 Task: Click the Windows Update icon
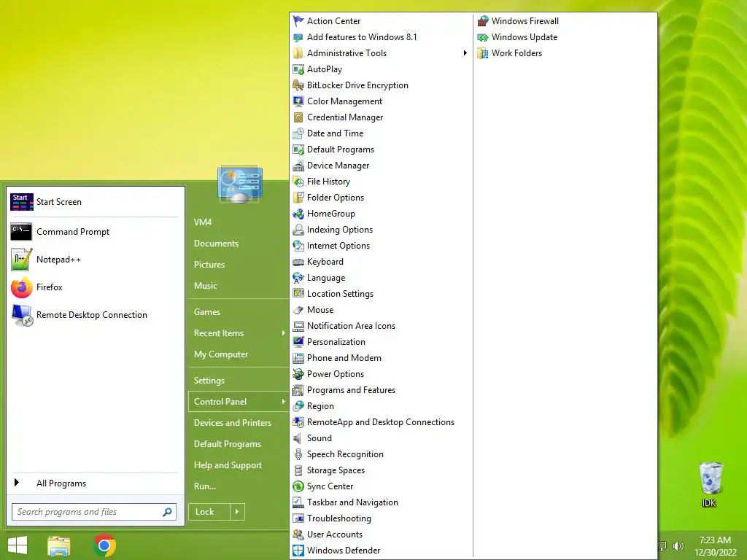coord(483,37)
